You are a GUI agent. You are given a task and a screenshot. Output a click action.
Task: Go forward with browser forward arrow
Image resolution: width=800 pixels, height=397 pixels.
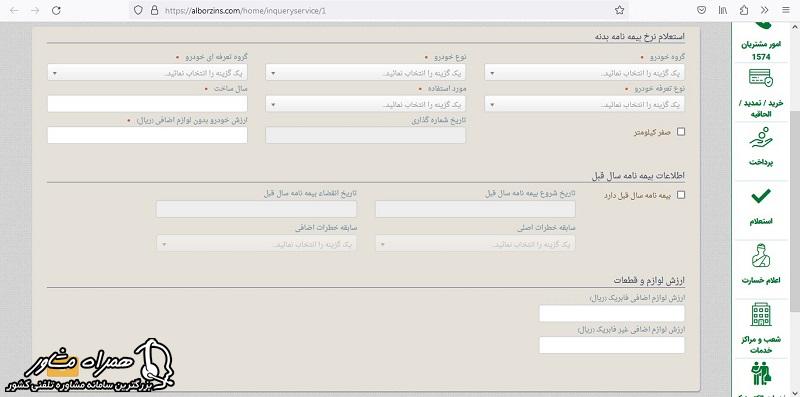[x=35, y=10]
